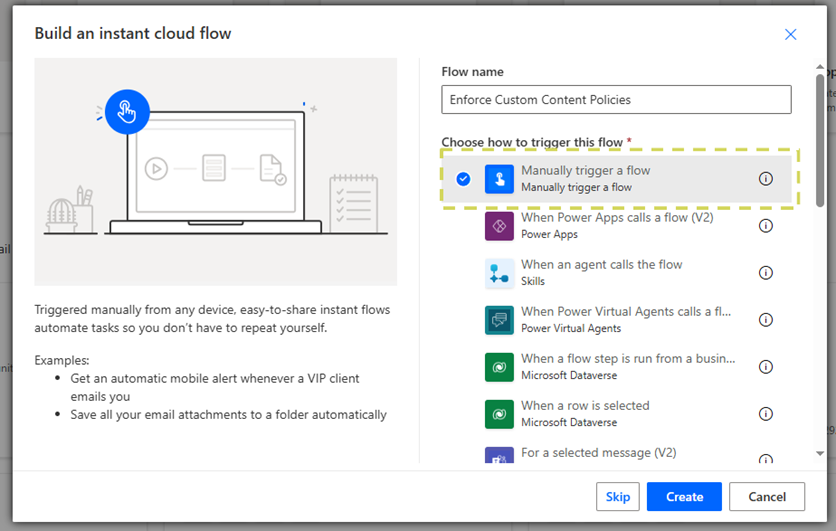Show info for Manually trigger a flow
This screenshot has height=531, width=836.
pos(766,179)
